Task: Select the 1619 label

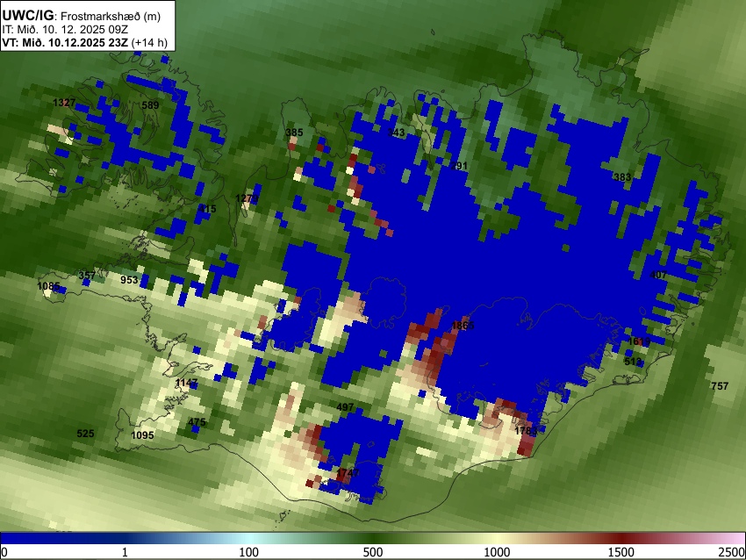Action: [639, 341]
